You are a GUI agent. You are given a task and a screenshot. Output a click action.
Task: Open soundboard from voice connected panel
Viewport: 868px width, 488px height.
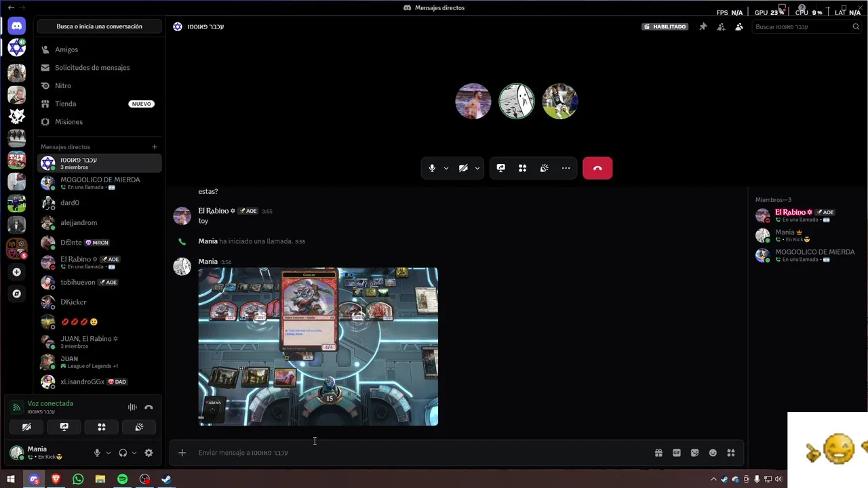pos(139,427)
